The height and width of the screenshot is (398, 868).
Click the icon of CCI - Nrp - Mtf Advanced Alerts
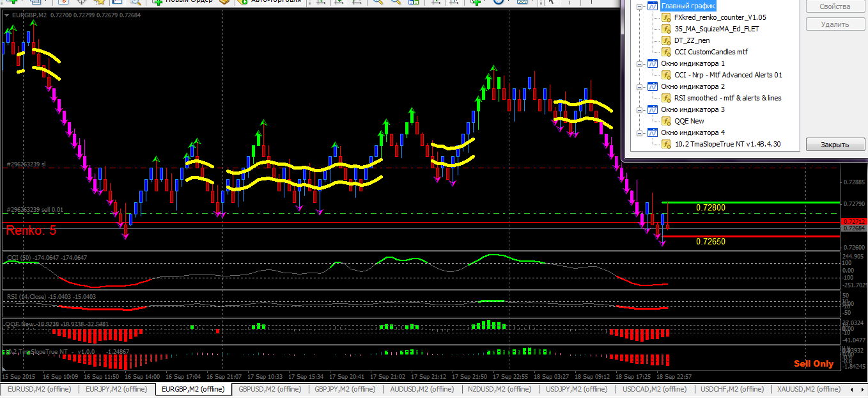[666, 75]
